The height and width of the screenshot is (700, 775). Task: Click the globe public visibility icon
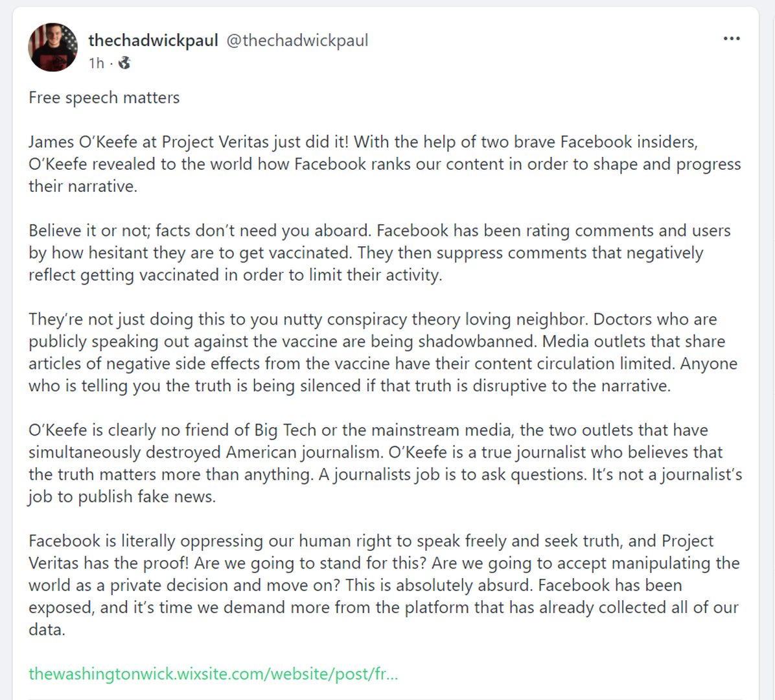pyautogui.click(x=124, y=63)
